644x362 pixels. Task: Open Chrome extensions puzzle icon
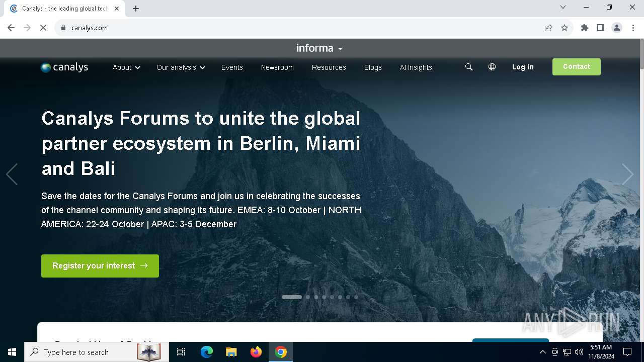pos(585,28)
